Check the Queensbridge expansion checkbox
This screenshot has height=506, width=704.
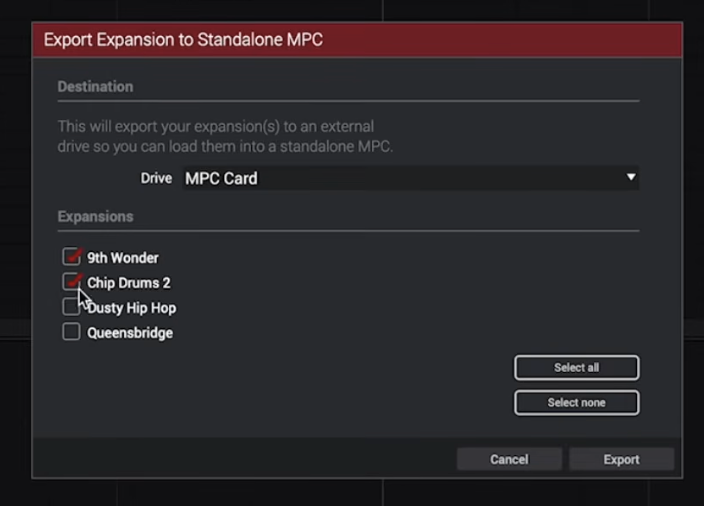click(71, 332)
